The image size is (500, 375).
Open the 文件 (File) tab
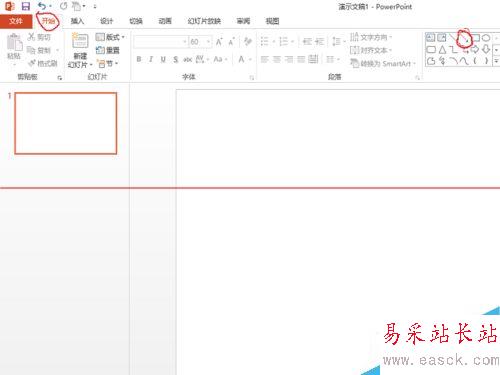click(x=16, y=21)
